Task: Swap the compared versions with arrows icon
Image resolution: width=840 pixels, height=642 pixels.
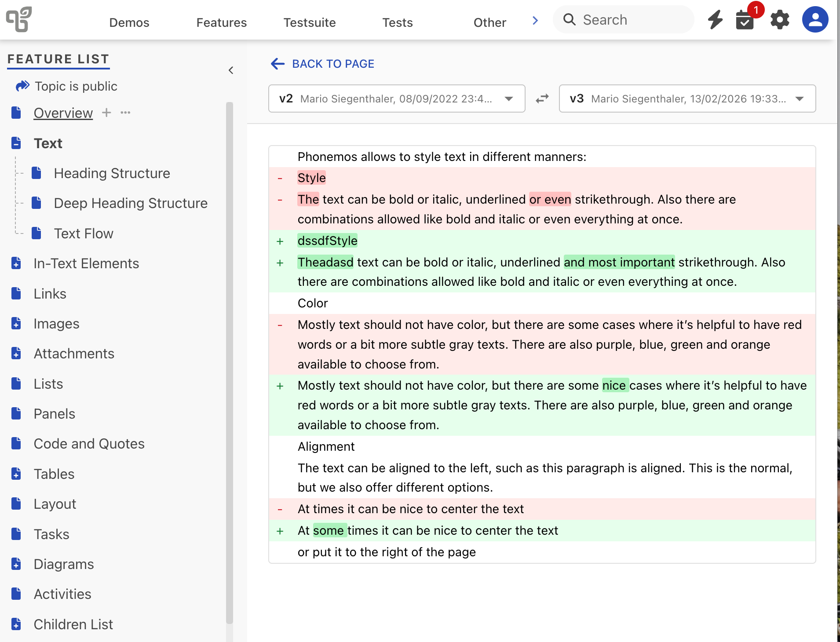Action: pos(542,98)
